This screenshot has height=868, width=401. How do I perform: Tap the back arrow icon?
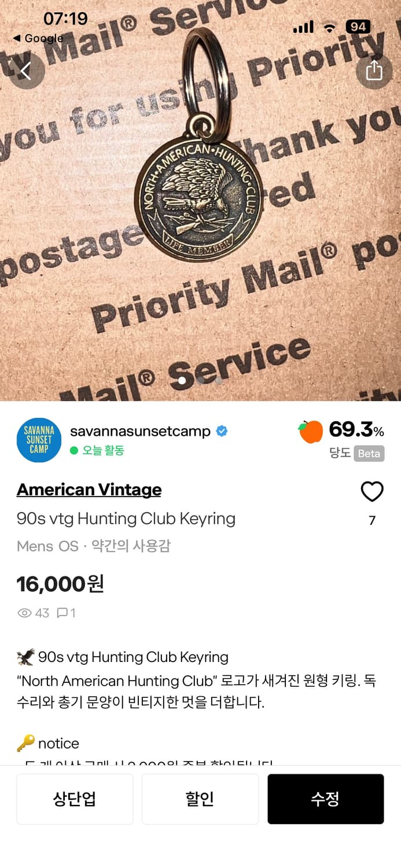(26, 71)
